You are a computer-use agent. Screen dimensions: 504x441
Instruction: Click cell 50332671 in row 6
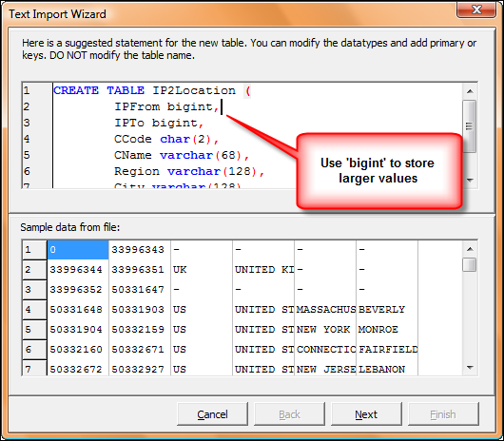[x=140, y=349]
